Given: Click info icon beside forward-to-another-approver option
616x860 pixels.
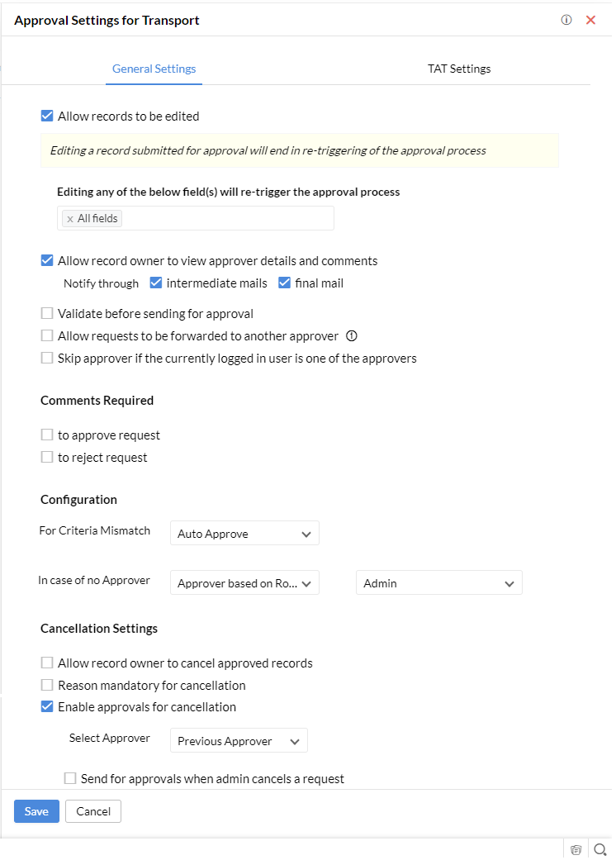Looking at the screenshot, I should pyautogui.click(x=352, y=336).
